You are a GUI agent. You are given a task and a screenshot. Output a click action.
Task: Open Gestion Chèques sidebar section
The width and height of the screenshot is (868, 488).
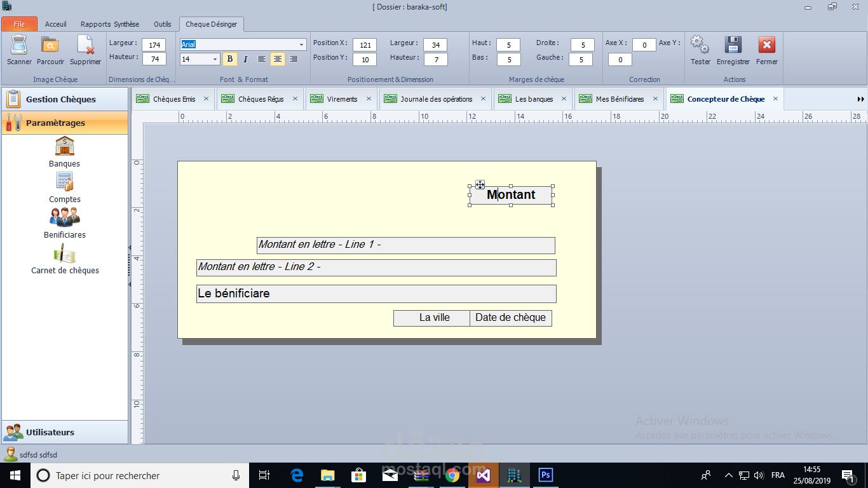pyautogui.click(x=65, y=99)
